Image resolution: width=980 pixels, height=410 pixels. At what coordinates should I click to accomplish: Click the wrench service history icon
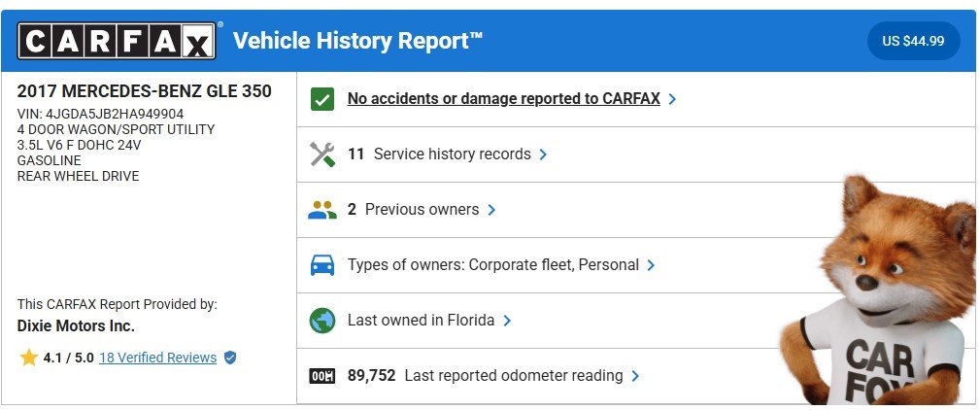point(321,154)
